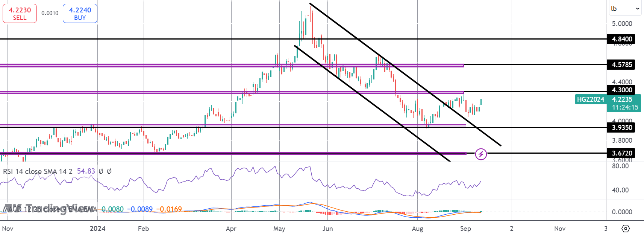Screen dimensions: 644x235
Task: Click MACD histogram value -0.0169
Action: pyautogui.click(x=169, y=209)
